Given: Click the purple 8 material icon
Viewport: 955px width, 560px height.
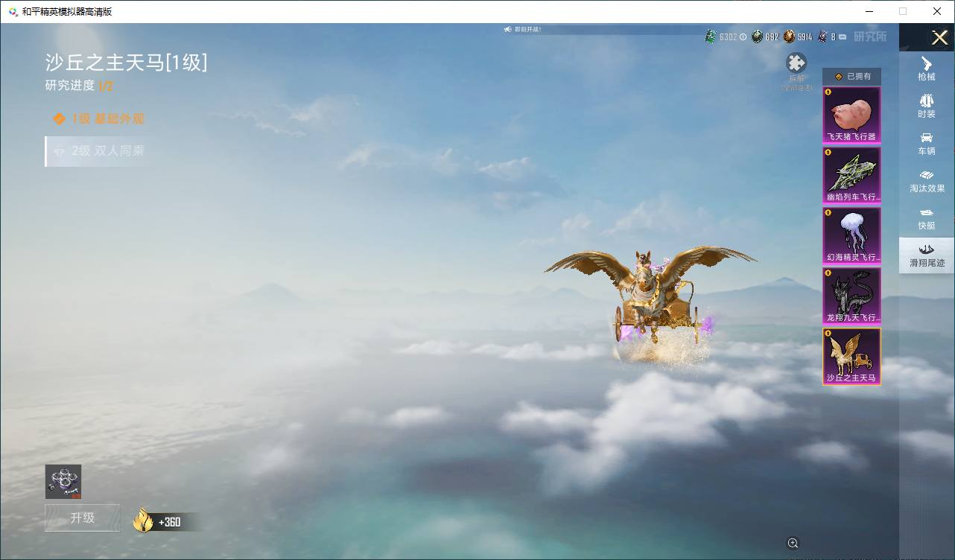Looking at the screenshot, I should click(x=822, y=36).
